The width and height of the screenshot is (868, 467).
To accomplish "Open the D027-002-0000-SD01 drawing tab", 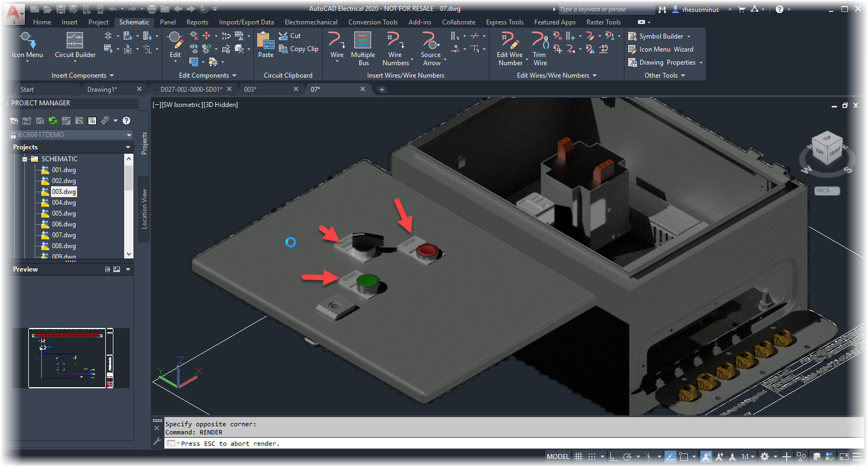I will (x=191, y=90).
